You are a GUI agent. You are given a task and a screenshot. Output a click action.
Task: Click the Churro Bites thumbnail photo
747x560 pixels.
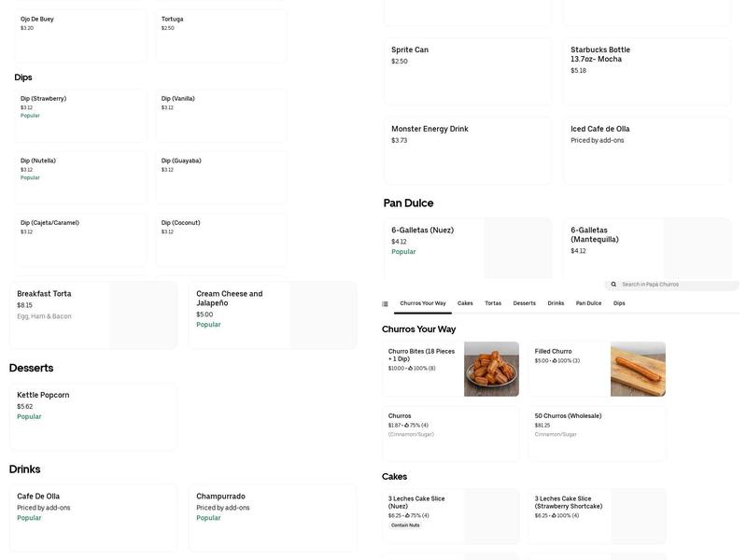tap(491, 369)
